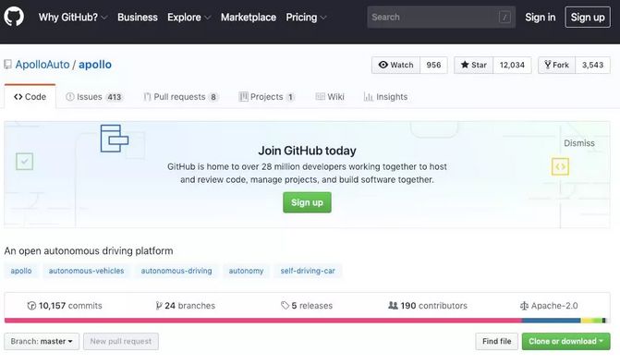Watch the repository via eye button
The image size is (620, 364).
[x=395, y=65]
